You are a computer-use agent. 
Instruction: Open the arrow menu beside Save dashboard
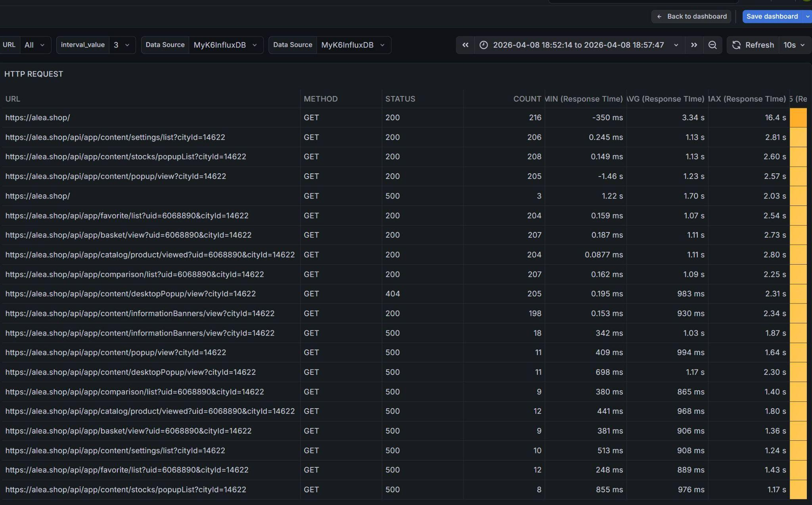point(807,16)
